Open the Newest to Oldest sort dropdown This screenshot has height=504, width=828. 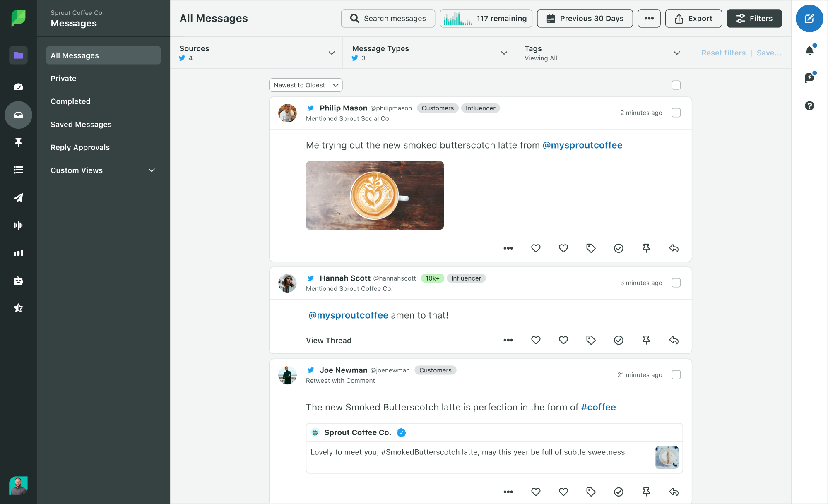[x=305, y=84]
